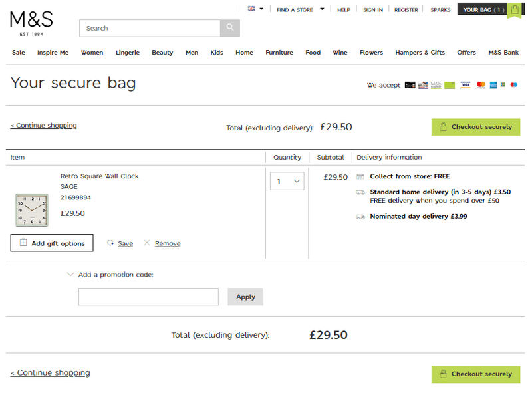This screenshot has height=393, width=532.
Task: Select the Furniture menu item
Action: [x=279, y=52]
